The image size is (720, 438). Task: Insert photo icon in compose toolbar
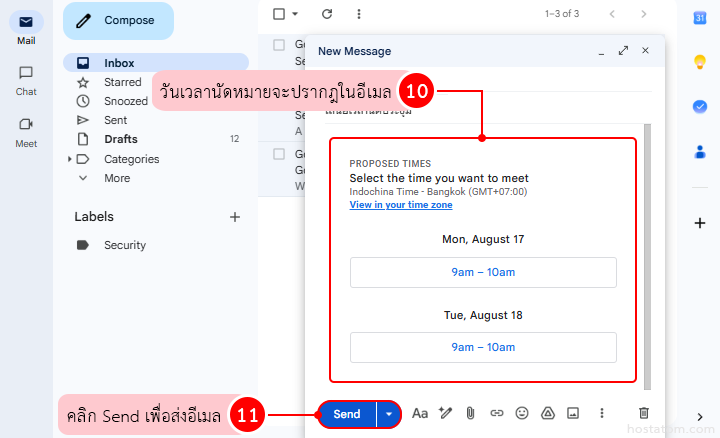click(x=573, y=413)
